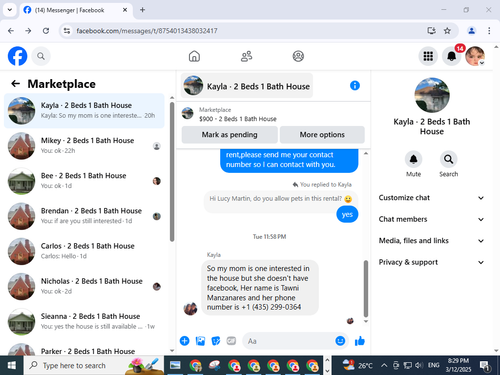This screenshot has height=375, width=500.
Task: Open the emoji picker smiley
Action: 340,341
